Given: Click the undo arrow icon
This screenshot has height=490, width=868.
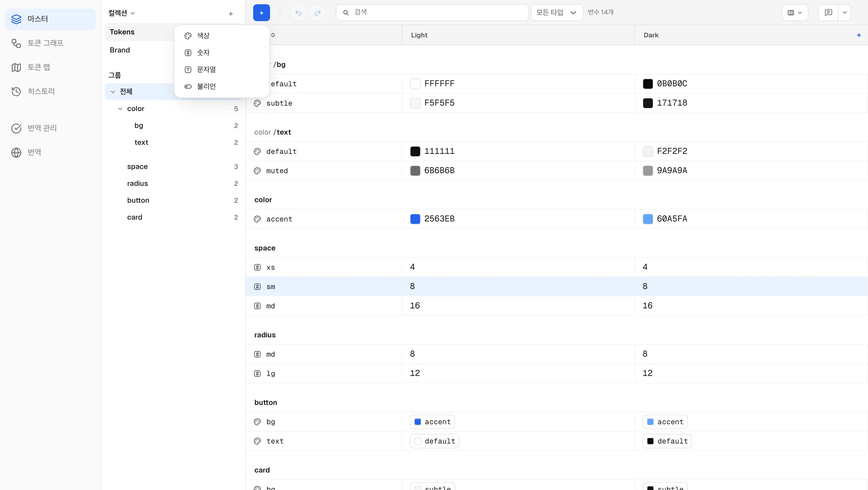Looking at the screenshot, I should pyautogui.click(x=298, y=13).
